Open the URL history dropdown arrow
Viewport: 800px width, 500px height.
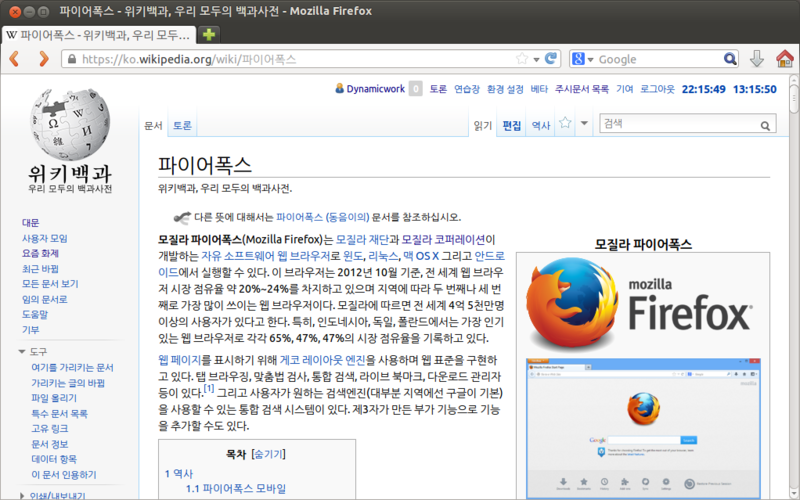[x=536, y=60]
